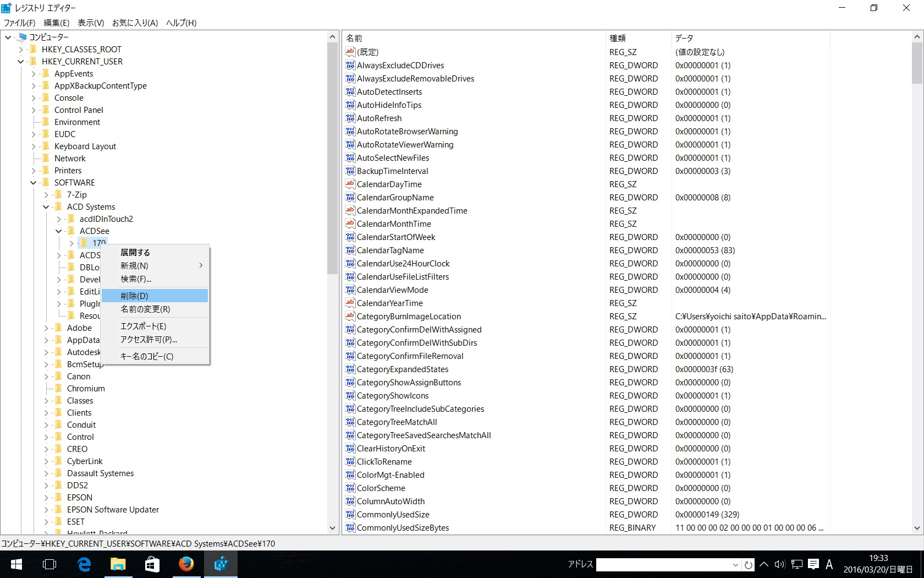The height and width of the screenshot is (578, 924).
Task: Expand the HKEY_CLASSES_ROOT tree node
Action: pos(21,50)
